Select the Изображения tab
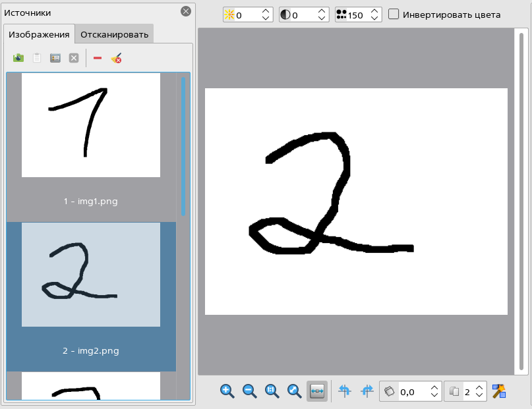The image size is (532, 409). pyautogui.click(x=39, y=34)
